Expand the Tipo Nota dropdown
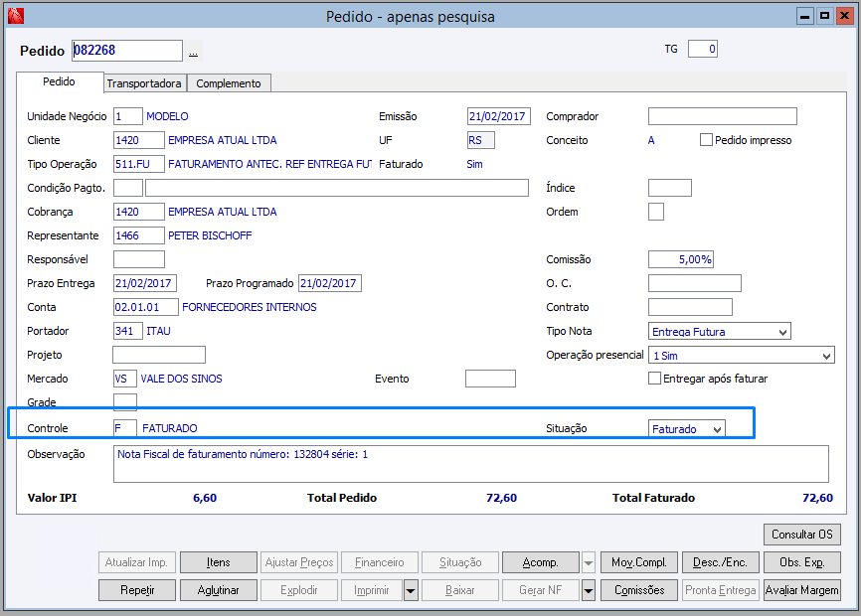This screenshot has height=616, width=861. point(783,332)
